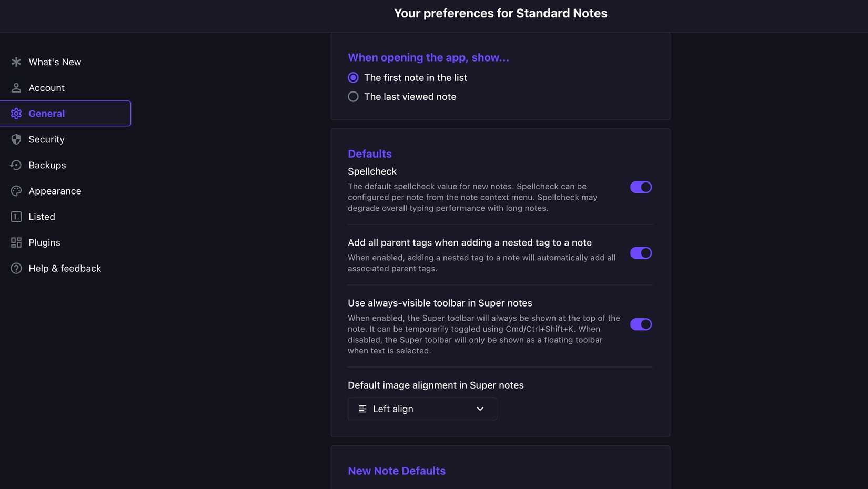The width and height of the screenshot is (868, 489).
Task: Click the Listed sidebar icon
Action: [16, 217]
